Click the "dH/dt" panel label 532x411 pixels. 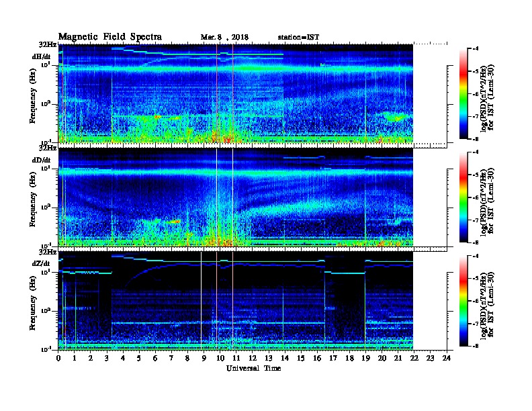42,56
